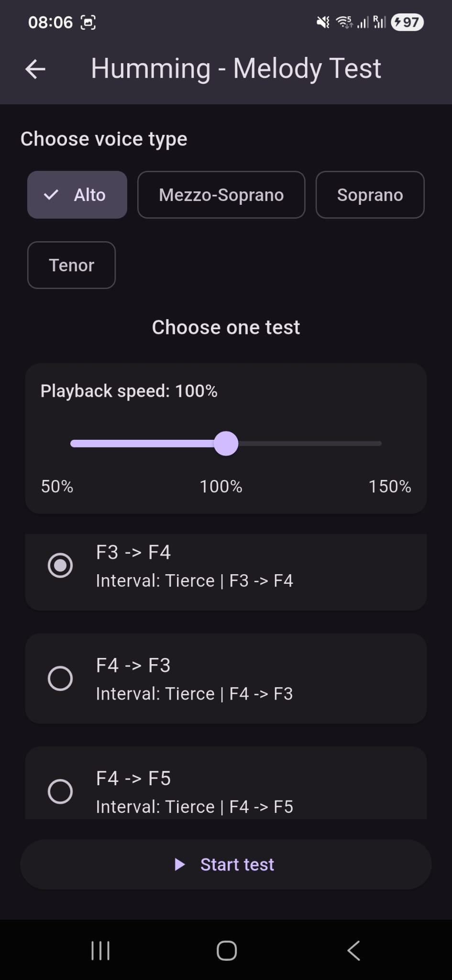This screenshot has width=452, height=980.
Task: Tap the home button in navigation bar
Action: tap(226, 951)
